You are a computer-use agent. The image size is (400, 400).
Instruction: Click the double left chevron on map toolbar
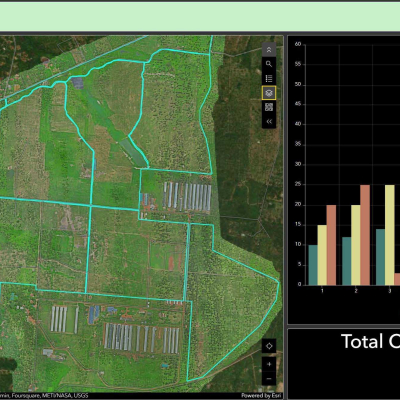click(x=269, y=121)
